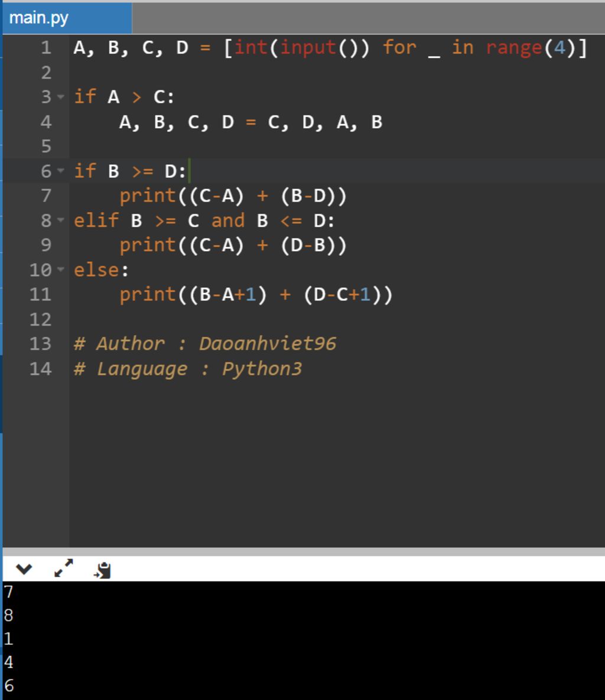Expand console to full screen
Viewport: 605px width, 700px height.
[x=63, y=568]
